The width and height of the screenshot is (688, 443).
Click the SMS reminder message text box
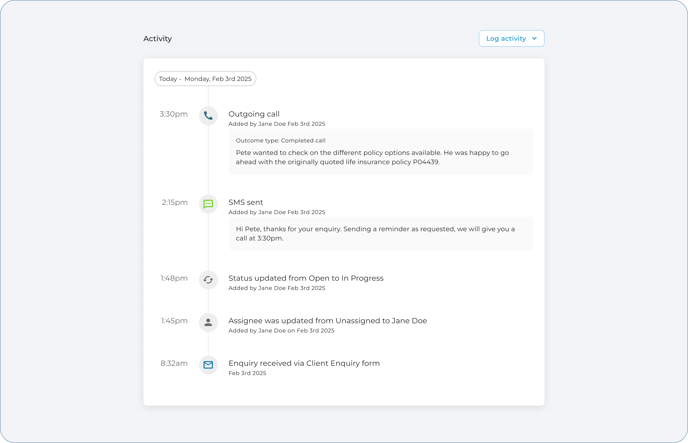pyautogui.click(x=381, y=233)
